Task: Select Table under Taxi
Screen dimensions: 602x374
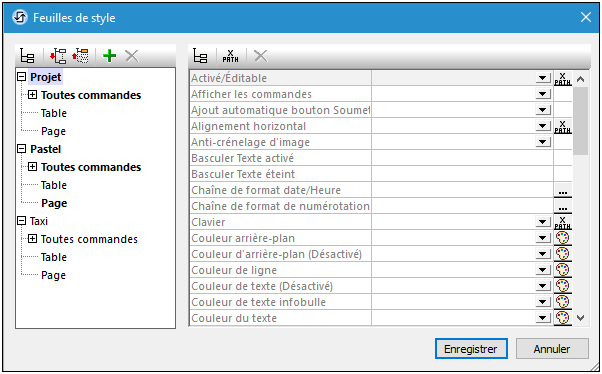Action: tap(54, 257)
